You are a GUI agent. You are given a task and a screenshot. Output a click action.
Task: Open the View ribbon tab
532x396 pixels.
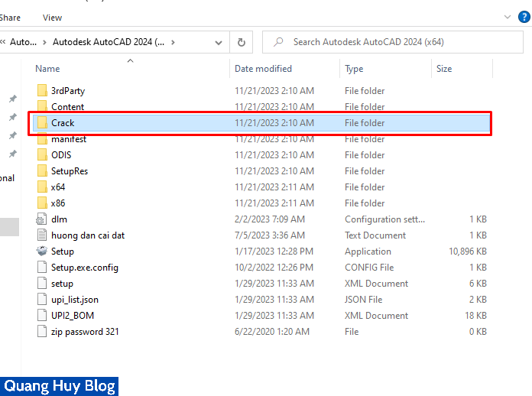pos(53,17)
